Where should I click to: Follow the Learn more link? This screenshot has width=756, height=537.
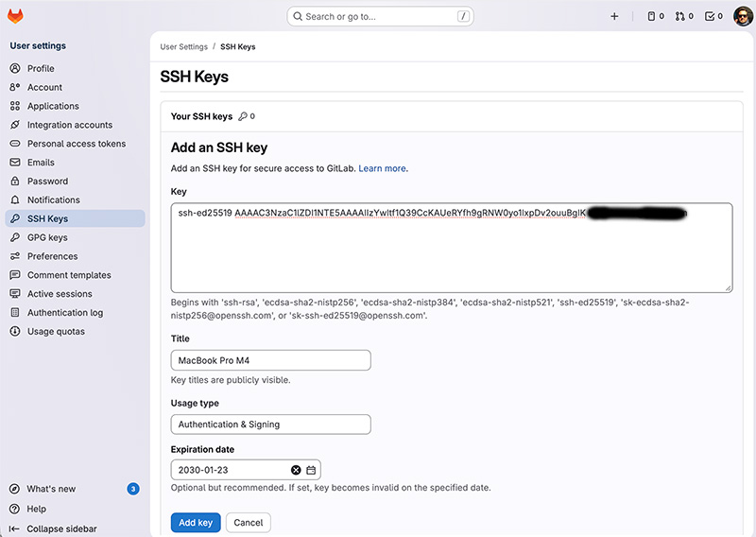click(382, 168)
